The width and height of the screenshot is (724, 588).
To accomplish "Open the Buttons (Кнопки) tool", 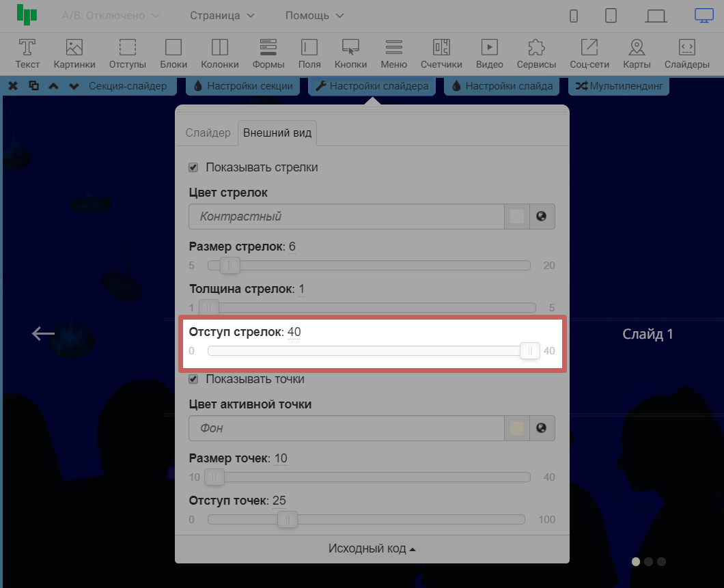I will (x=350, y=53).
